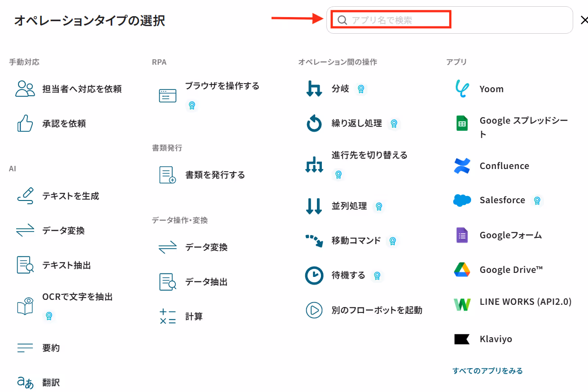Click the document search icon for データ抽出

168,282
